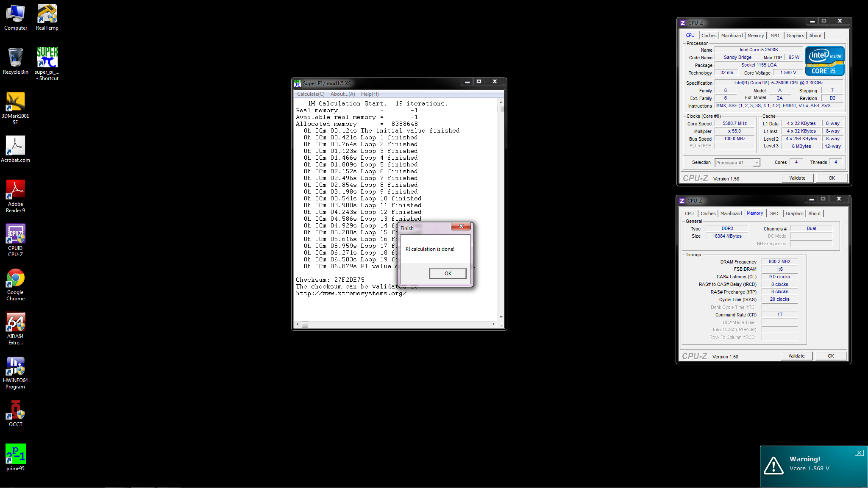Screen dimensions: 868x488
Task: Click the Checksum: 27F2DE75 line
Action: click(330, 280)
